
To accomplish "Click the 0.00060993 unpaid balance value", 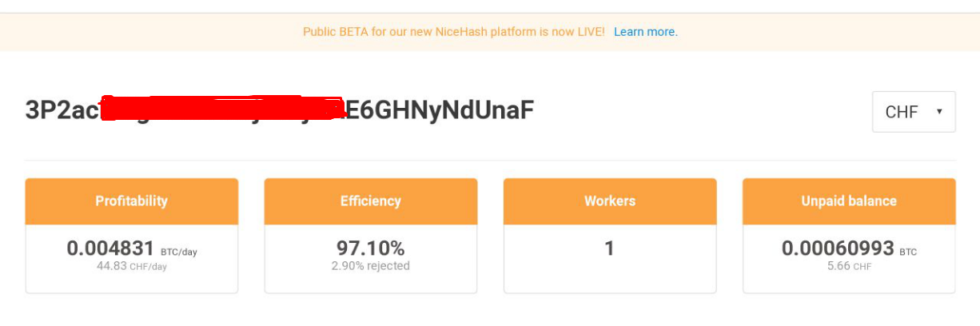I will click(838, 248).
